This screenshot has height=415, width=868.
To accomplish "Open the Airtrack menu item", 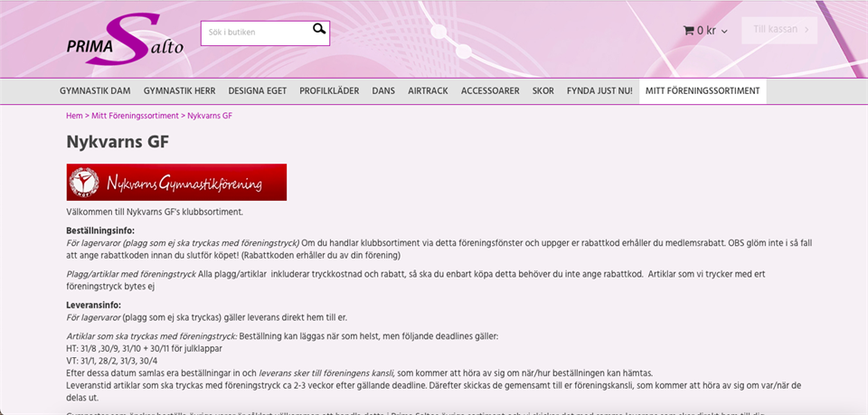I will pos(428,91).
